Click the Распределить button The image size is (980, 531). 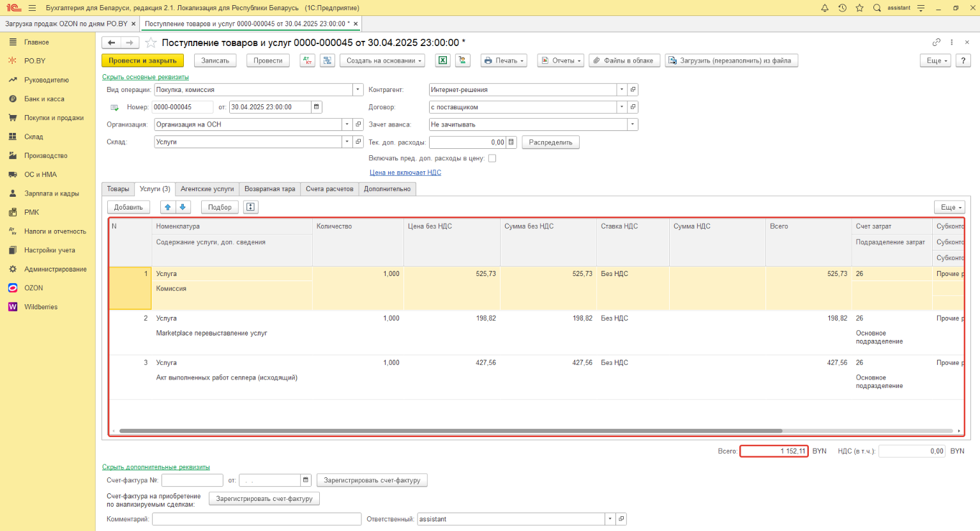coord(550,142)
